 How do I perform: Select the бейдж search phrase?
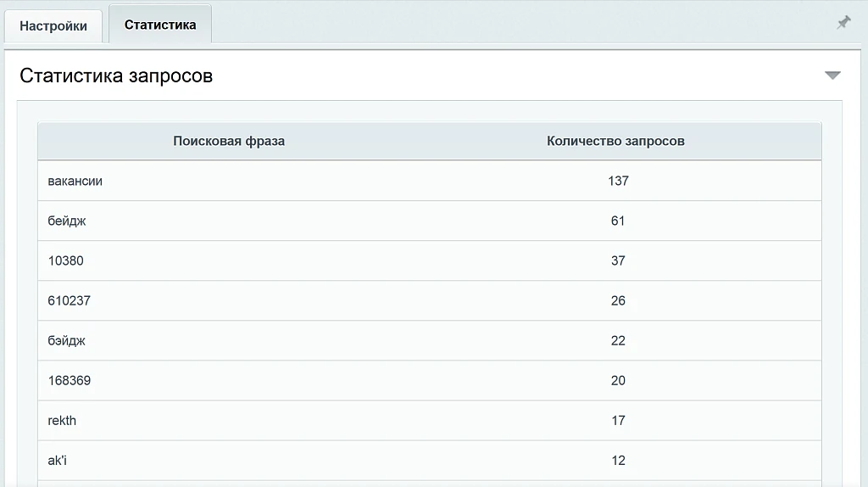pyautogui.click(x=66, y=221)
